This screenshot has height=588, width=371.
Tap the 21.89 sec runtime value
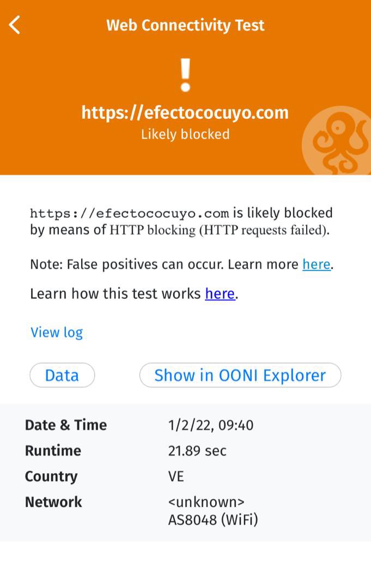click(x=197, y=451)
